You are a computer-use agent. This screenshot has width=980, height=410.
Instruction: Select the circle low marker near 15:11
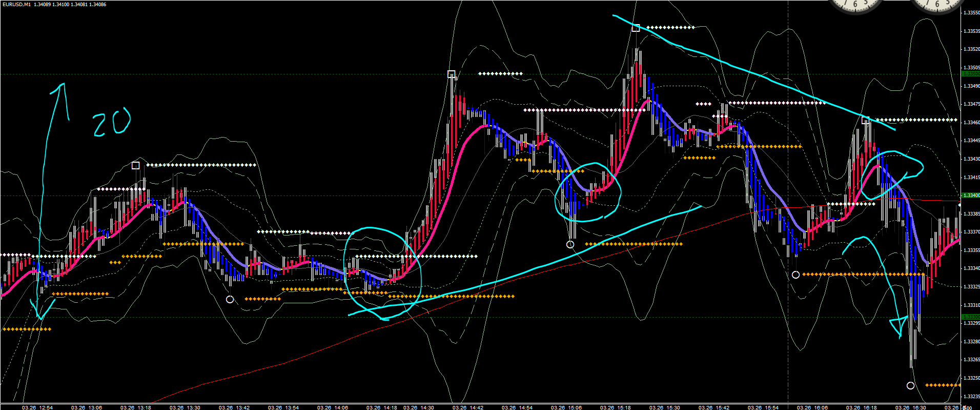click(570, 244)
